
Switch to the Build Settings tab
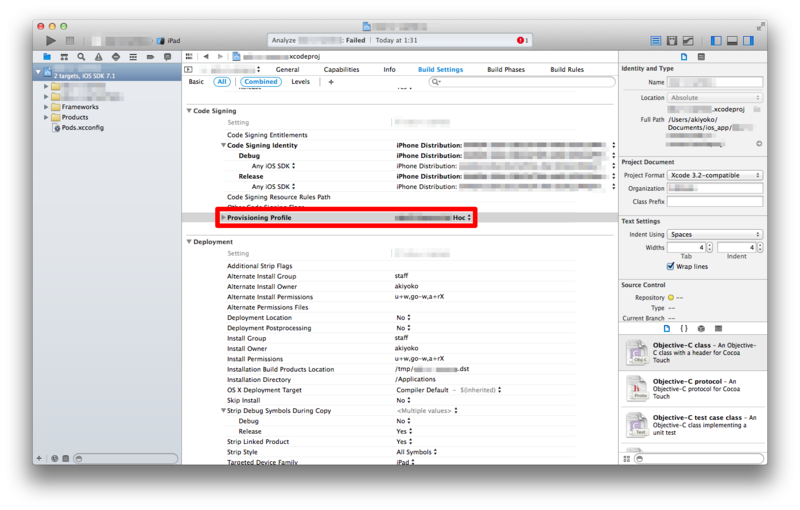(x=440, y=69)
